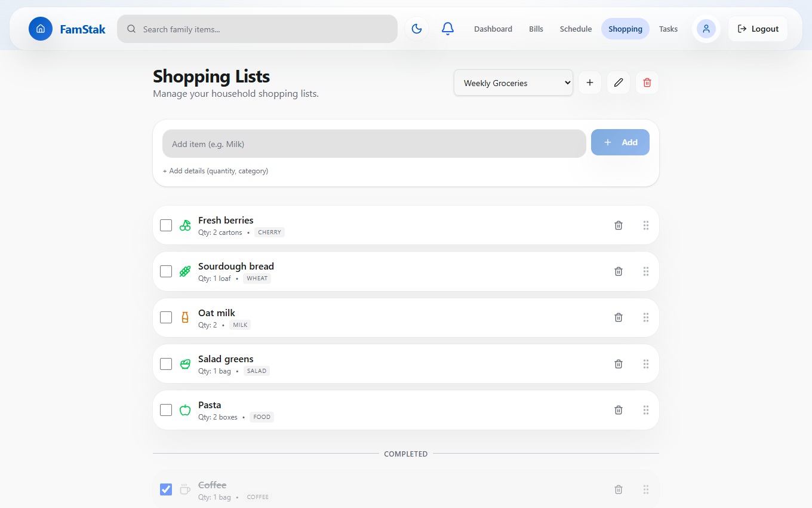
Task: Delete the completed Coffee item
Action: (x=619, y=489)
